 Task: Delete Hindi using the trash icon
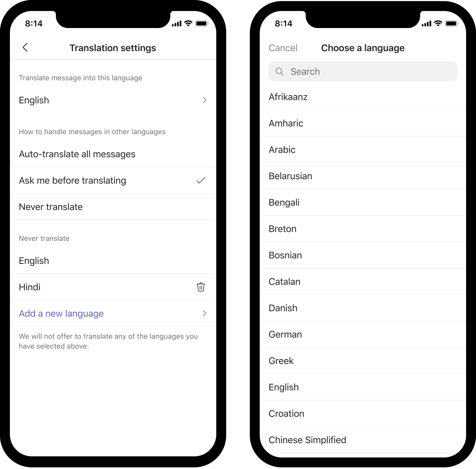point(201,287)
